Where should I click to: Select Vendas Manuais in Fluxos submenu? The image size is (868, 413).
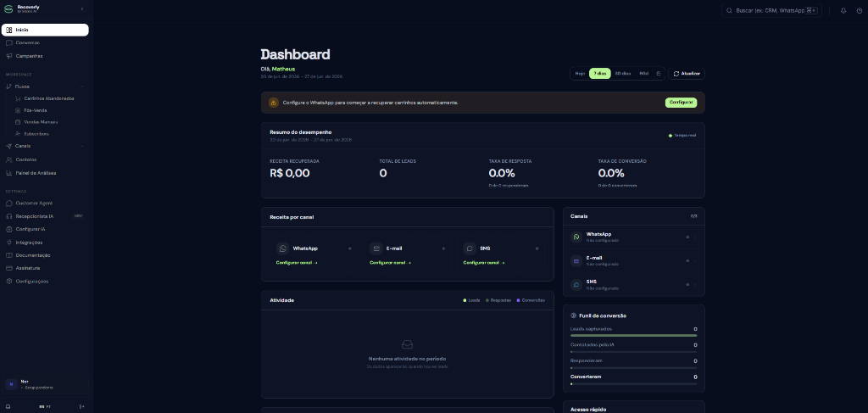(x=41, y=122)
